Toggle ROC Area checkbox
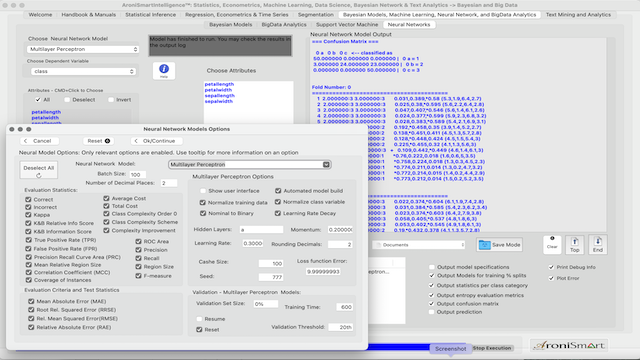Viewport: 640px width, 360px height. (x=138, y=241)
